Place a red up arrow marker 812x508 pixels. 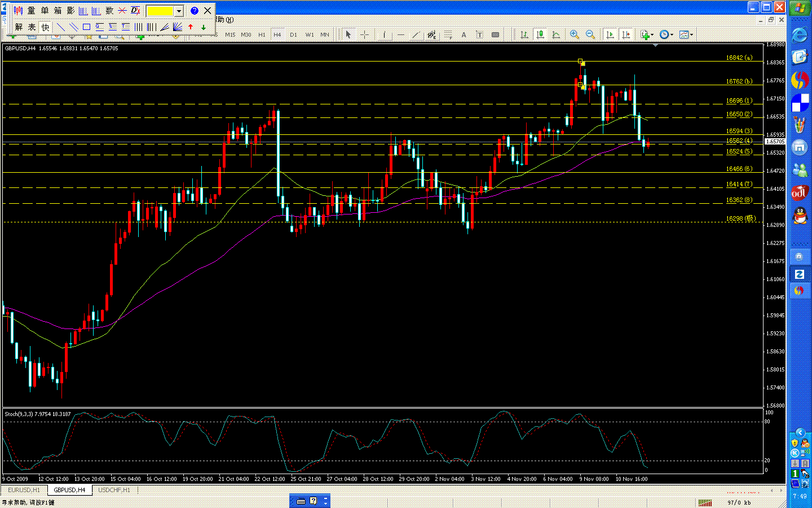191,27
